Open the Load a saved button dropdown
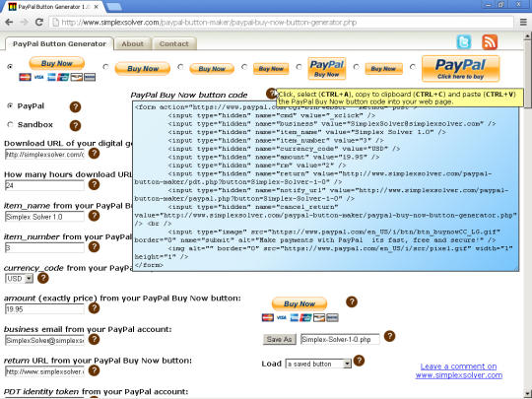The width and height of the screenshot is (532, 399). click(318, 364)
